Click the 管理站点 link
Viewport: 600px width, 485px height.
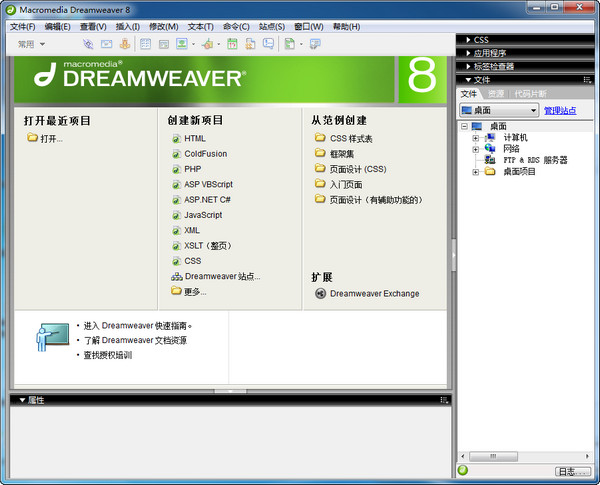(560, 110)
